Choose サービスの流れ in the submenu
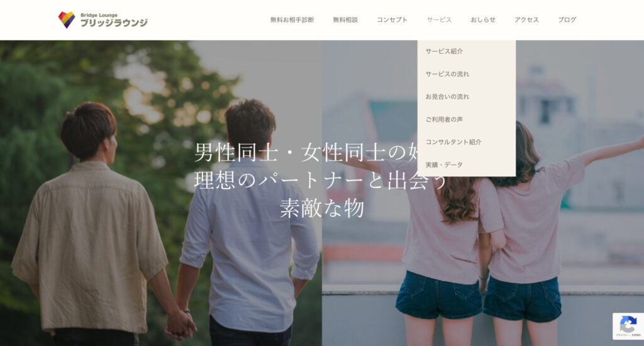The height and width of the screenshot is (346, 644). [447, 74]
